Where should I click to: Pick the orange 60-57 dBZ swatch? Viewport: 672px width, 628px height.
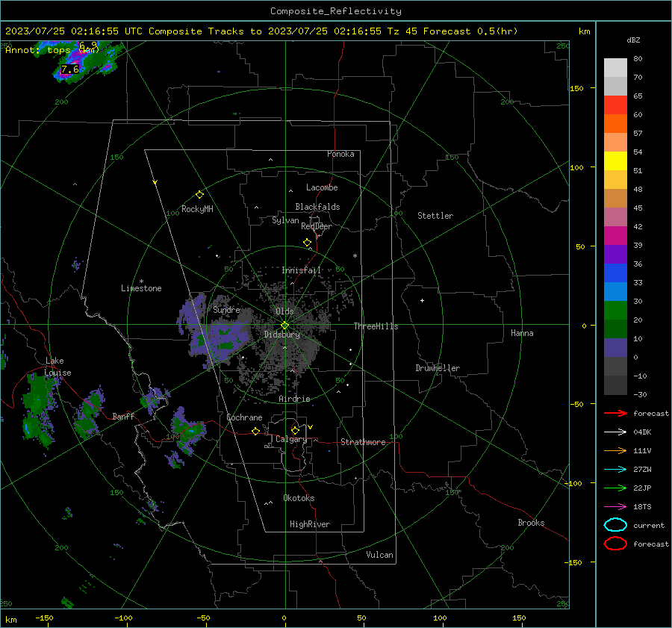615,124
